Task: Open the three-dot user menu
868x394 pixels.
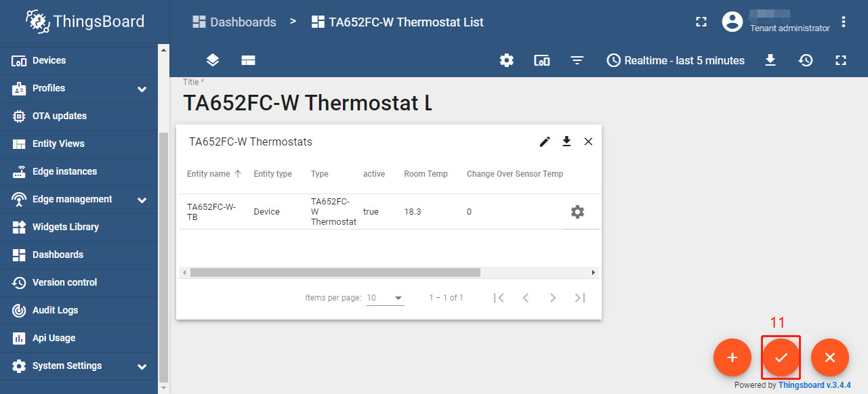Action: point(844,22)
